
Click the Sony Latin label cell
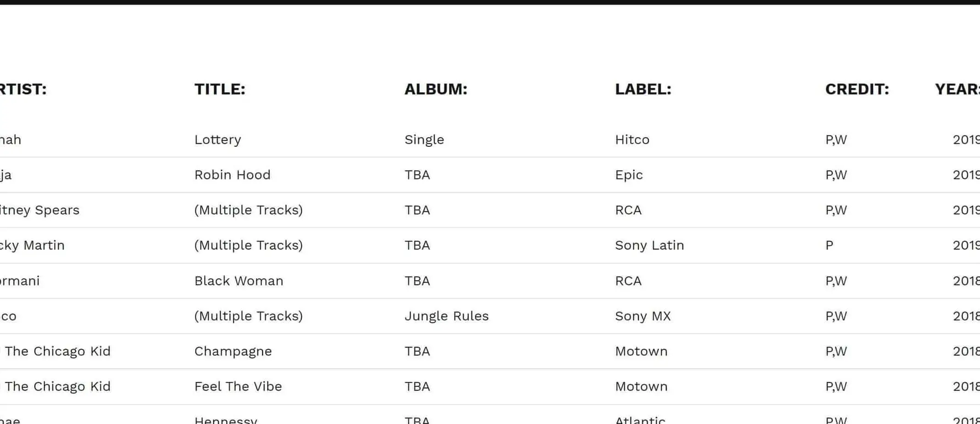649,245
